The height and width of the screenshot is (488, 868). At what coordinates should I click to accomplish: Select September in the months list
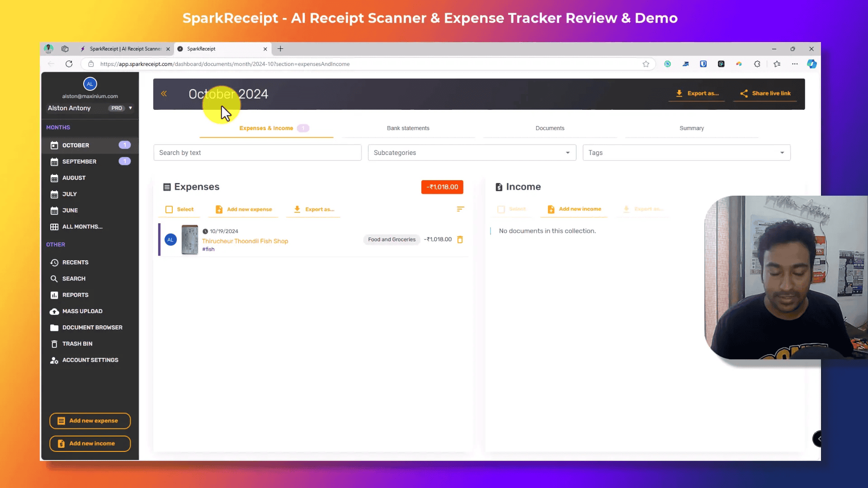[x=90, y=161]
